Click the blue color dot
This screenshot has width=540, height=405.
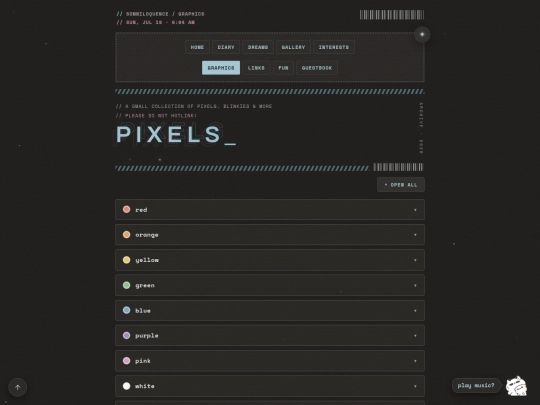[x=126, y=310]
